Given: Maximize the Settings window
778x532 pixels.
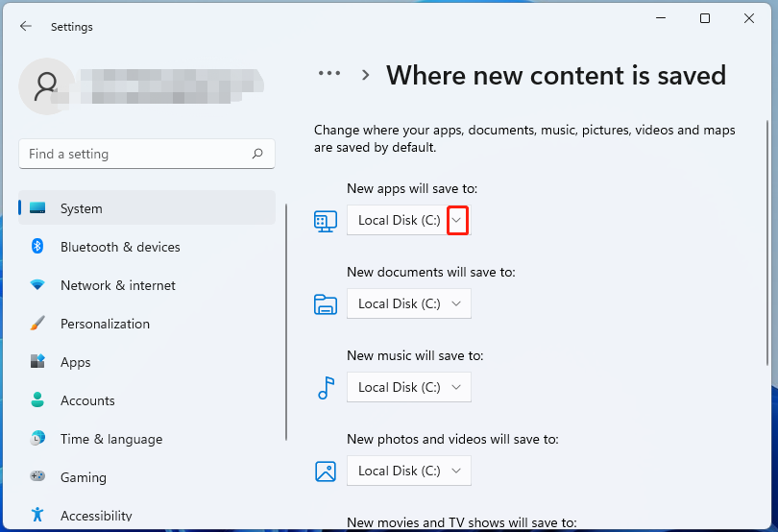Looking at the screenshot, I should pyautogui.click(x=705, y=18).
